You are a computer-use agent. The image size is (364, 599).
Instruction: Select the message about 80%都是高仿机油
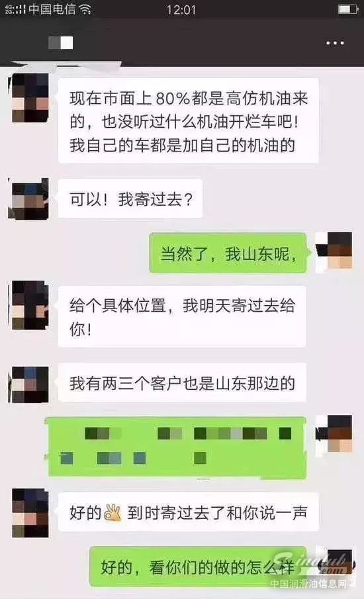(x=189, y=120)
